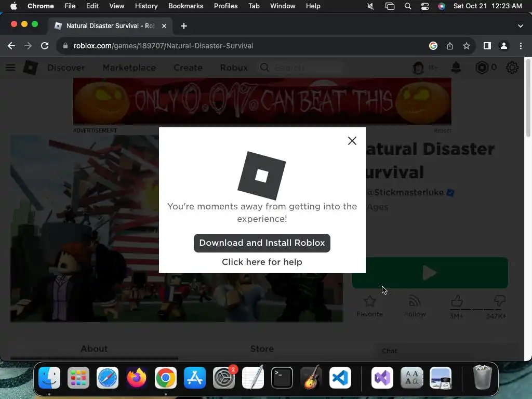This screenshot has height=399, width=532.
Task: Open the History menu
Action: [146, 6]
